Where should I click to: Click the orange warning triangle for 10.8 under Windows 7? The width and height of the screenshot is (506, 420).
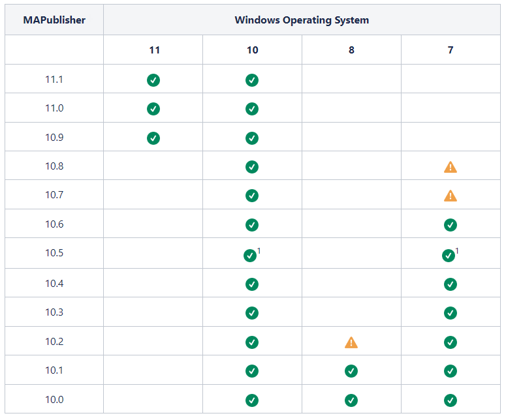pyautogui.click(x=451, y=168)
